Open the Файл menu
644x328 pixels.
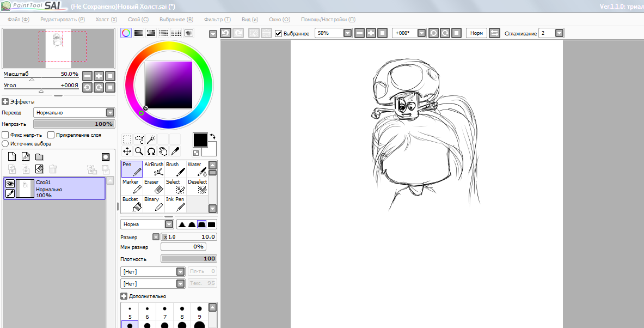click(19, 19)
